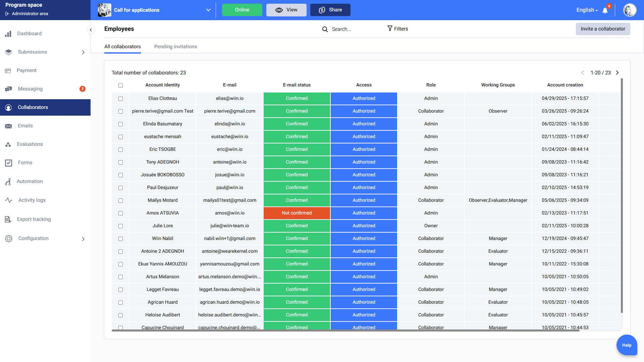Click the notification bell icon
The height and width of the screenshot is (362, 644).
[x=605, y=10]
